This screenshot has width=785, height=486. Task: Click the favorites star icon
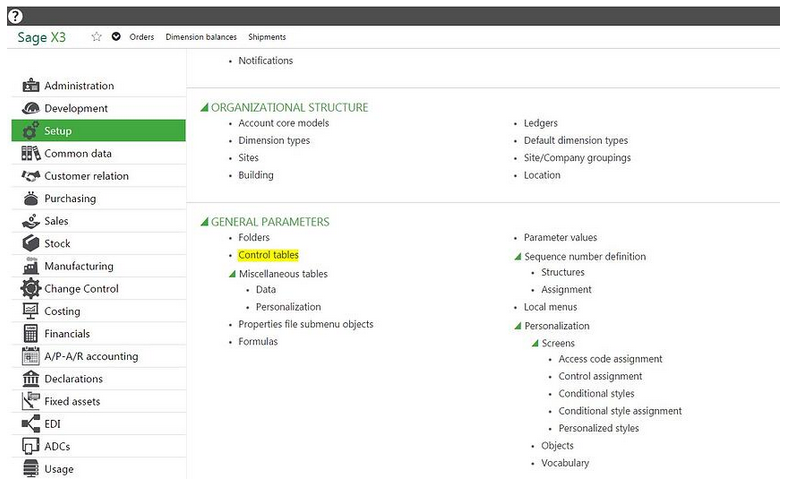point(97,37)
